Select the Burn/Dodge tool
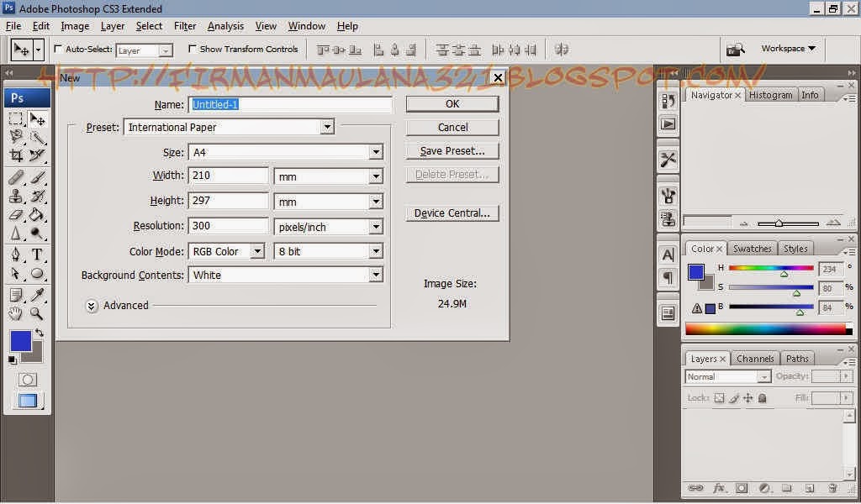861x504 pixels. pyautogui.click(x=37, y=233)
